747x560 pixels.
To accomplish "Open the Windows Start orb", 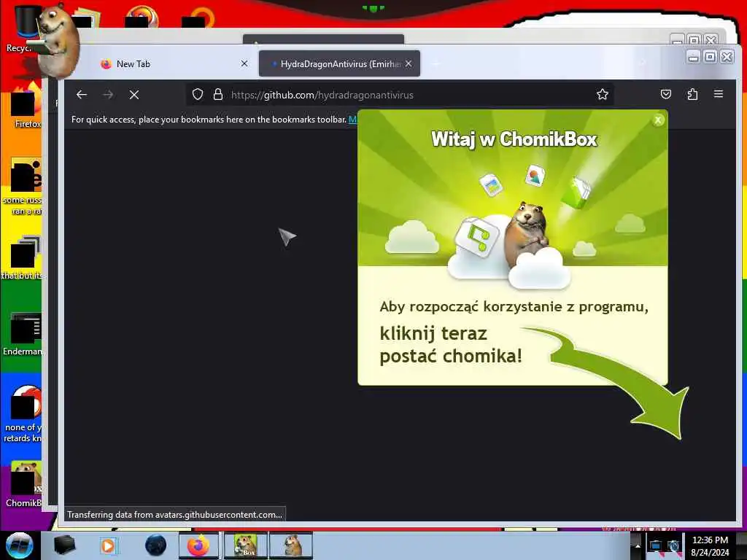I will click(20, 545).
